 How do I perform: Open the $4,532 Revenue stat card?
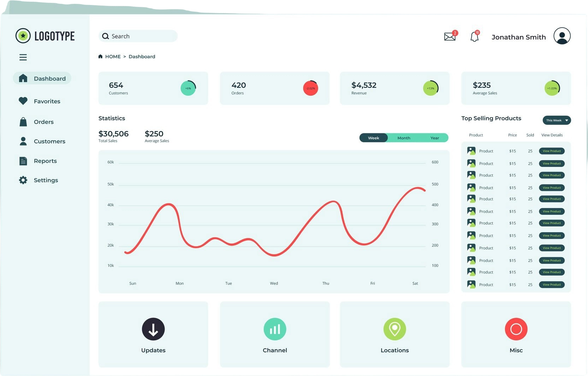click(x=395, y=88)
